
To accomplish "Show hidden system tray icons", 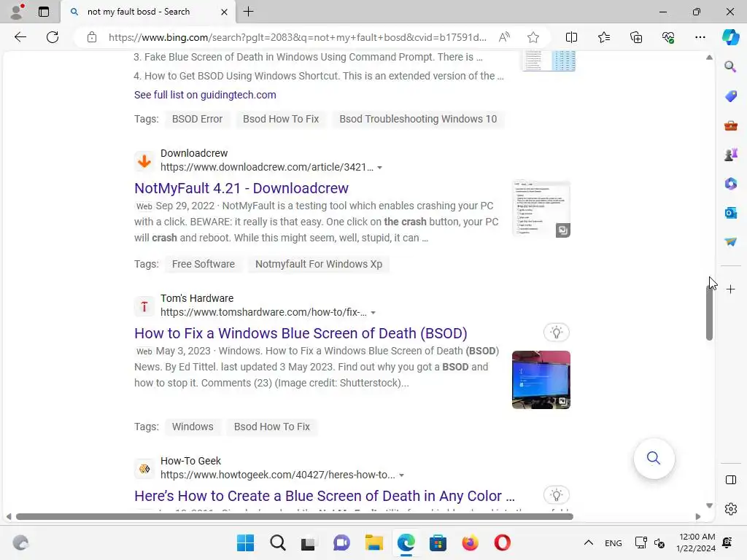I will (589, 542).
